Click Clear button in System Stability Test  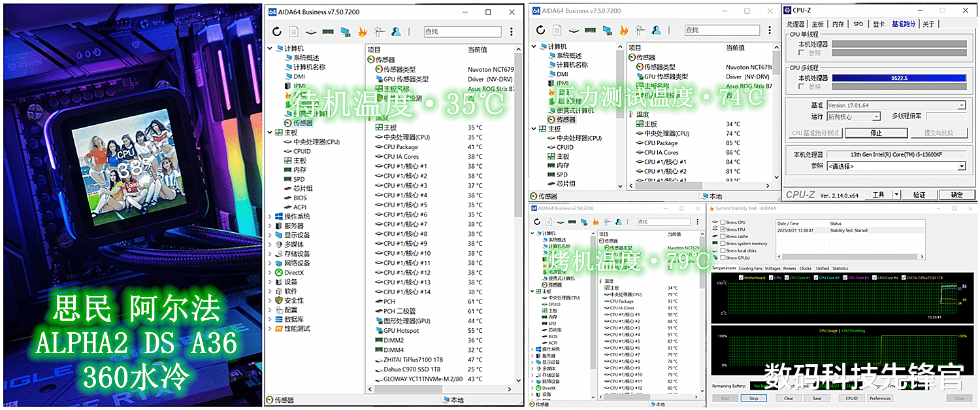789,398
